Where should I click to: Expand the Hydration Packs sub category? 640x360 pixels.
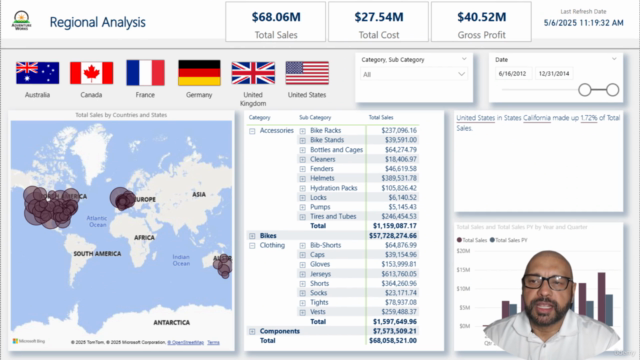pyautogui.click(x=302, y=189)
